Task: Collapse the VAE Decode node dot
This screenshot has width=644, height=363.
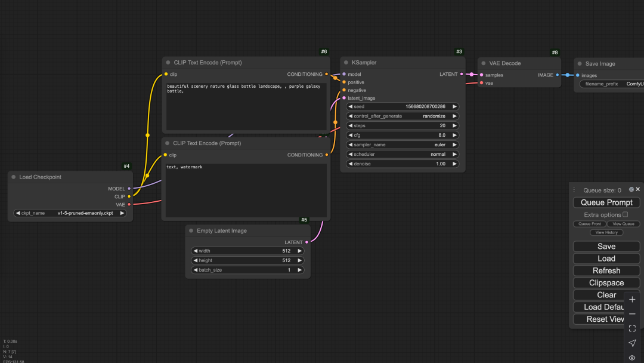Action: [484, 63]
